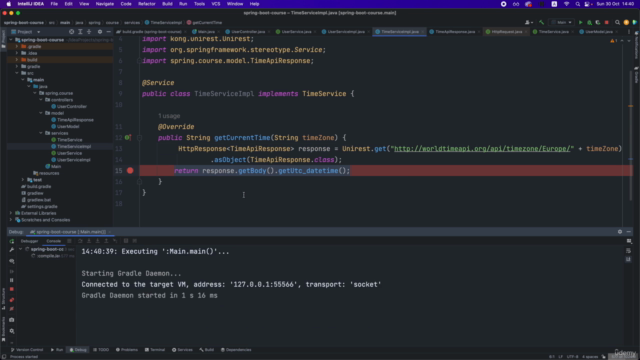Open Debug panel settings gear at right
The width and height of the screenshot is (640, 360).
pos(620,232)
